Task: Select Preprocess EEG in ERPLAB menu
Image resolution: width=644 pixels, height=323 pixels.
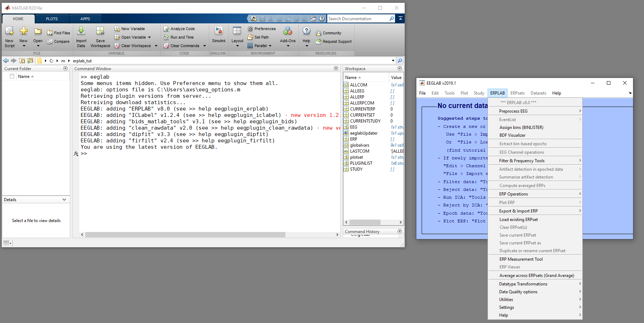Action: pos(535,111)
